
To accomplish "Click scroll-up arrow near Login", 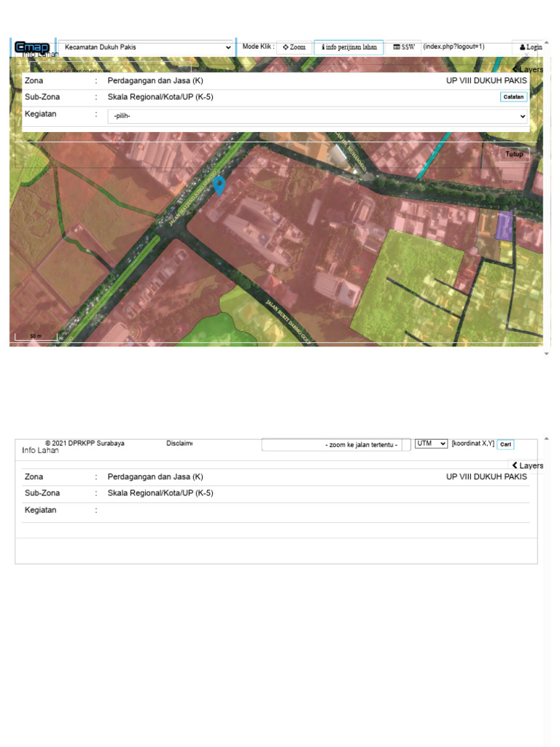I will (547, 43).
